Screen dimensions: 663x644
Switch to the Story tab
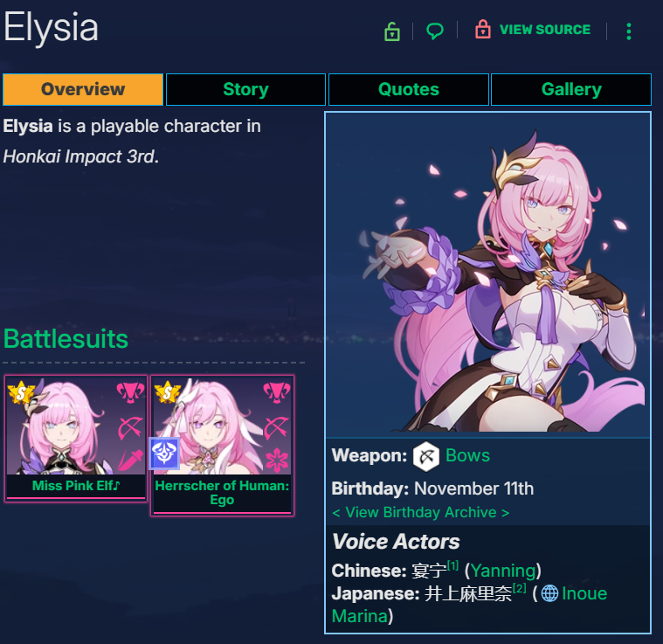[245, 89]
